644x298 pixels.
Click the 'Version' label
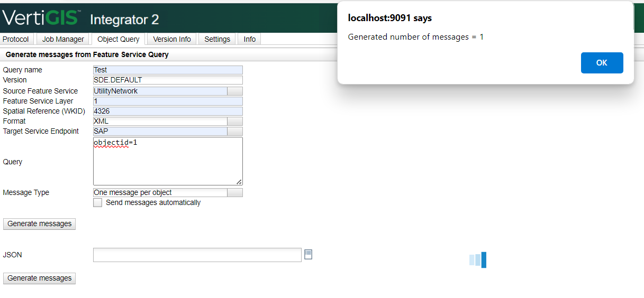(x=15, y=80)
